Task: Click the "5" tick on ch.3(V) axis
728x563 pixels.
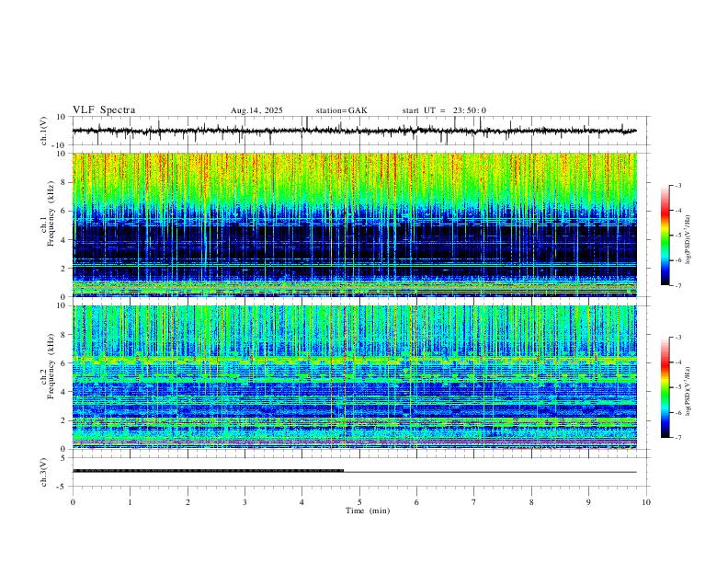Action: click(63, 458)
